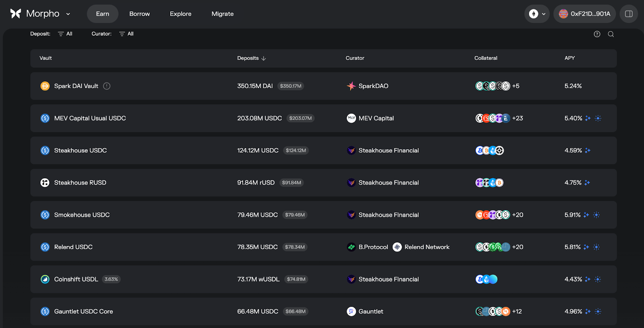
Task: Click the 350.15M DAI deposit amount
Action: [255, 86]
